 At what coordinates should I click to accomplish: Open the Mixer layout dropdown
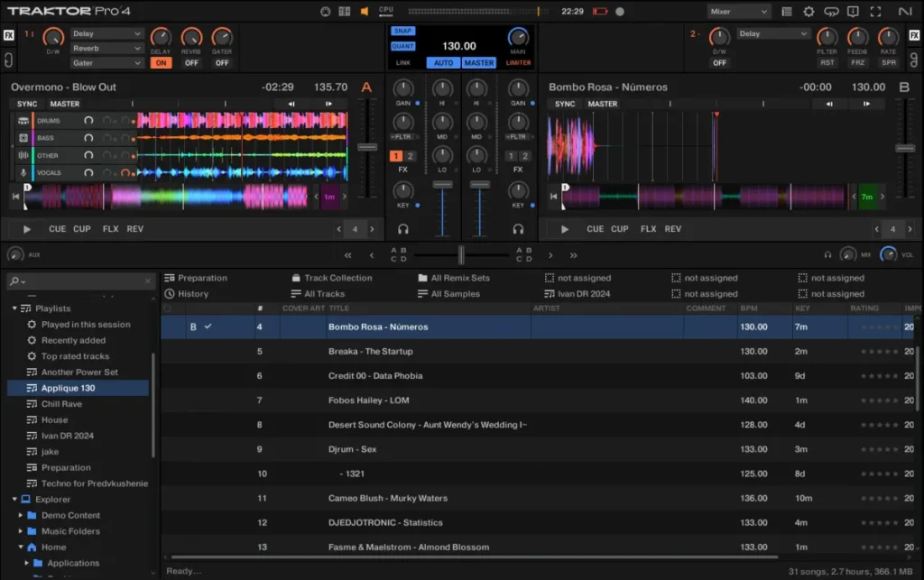click(739, 12)
